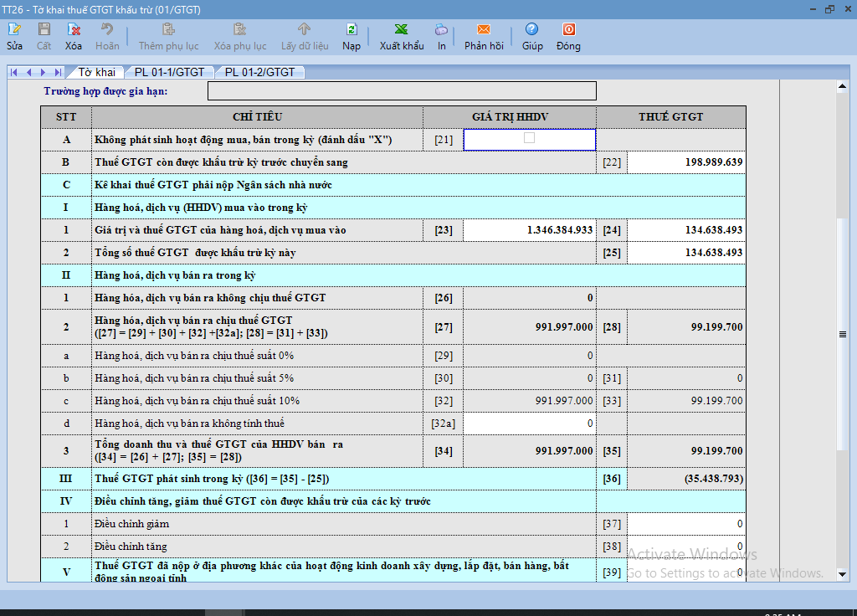Click Thêm phụ lục icon

click(x=168, y=29)
